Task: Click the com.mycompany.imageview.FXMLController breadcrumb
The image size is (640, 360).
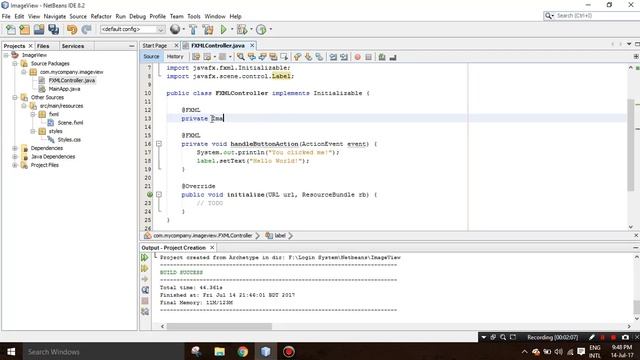Action: click(202, 236)
